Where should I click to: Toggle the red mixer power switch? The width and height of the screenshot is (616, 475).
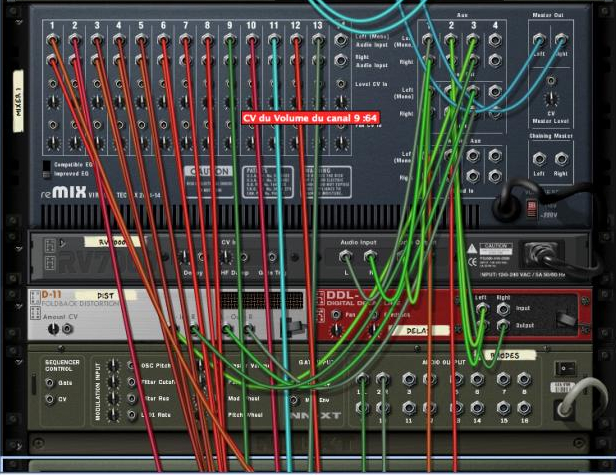(x=531, y=207)
